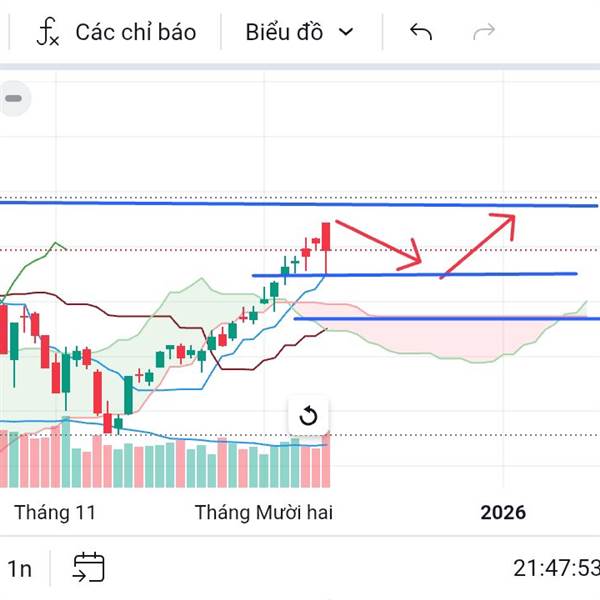
Task: Click the green lagging line peak
Action: (57, 243)
